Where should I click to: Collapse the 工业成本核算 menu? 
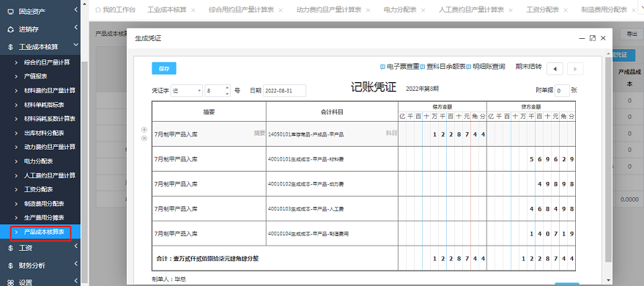[x=76, y=46]
